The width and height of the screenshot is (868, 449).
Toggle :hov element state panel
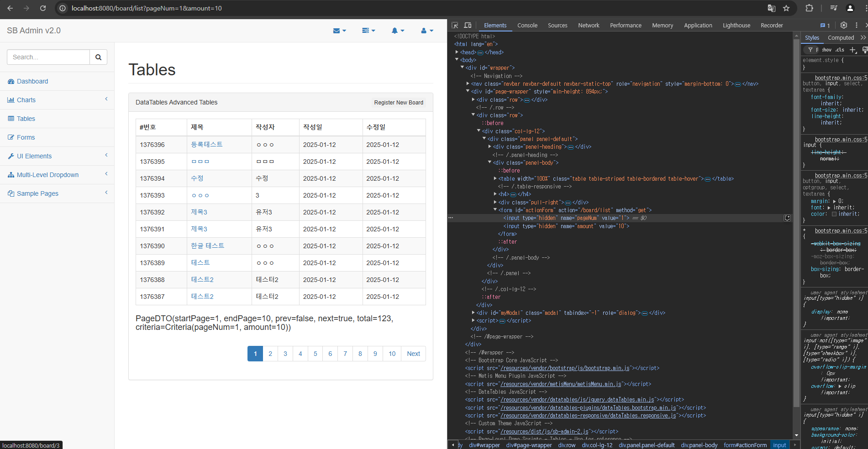pyautogui.click(x=826, y=50)
